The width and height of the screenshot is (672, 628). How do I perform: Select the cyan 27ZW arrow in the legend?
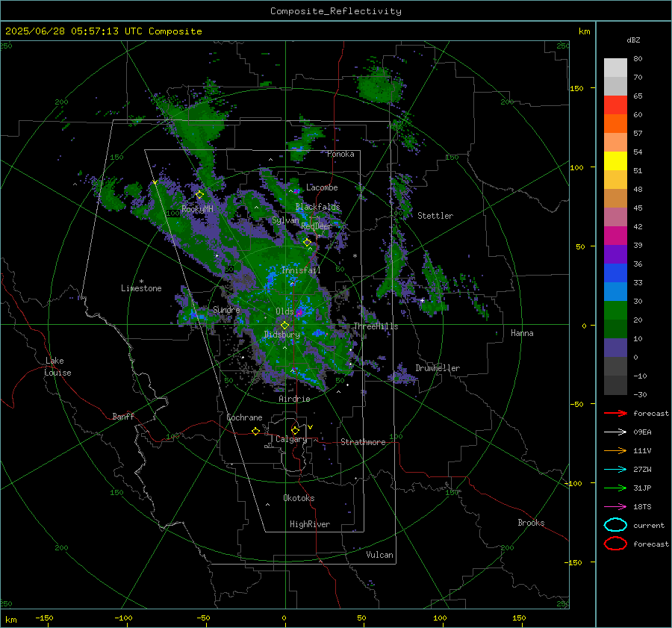coord(615,470)
